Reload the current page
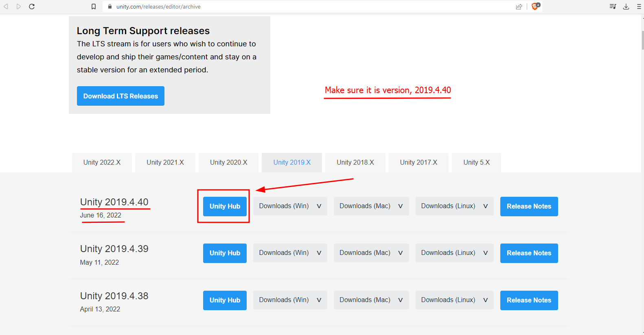 (x=32, y=7)
